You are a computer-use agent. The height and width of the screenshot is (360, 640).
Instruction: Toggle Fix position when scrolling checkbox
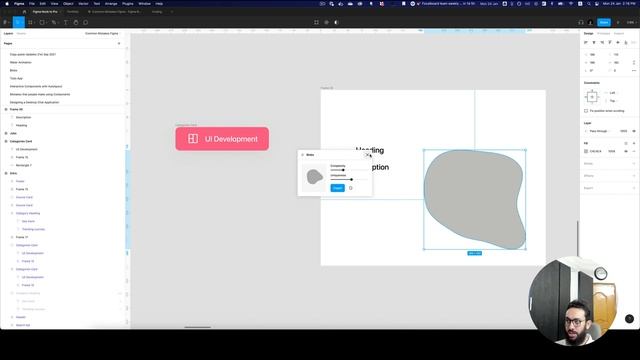tap(586, 111)
